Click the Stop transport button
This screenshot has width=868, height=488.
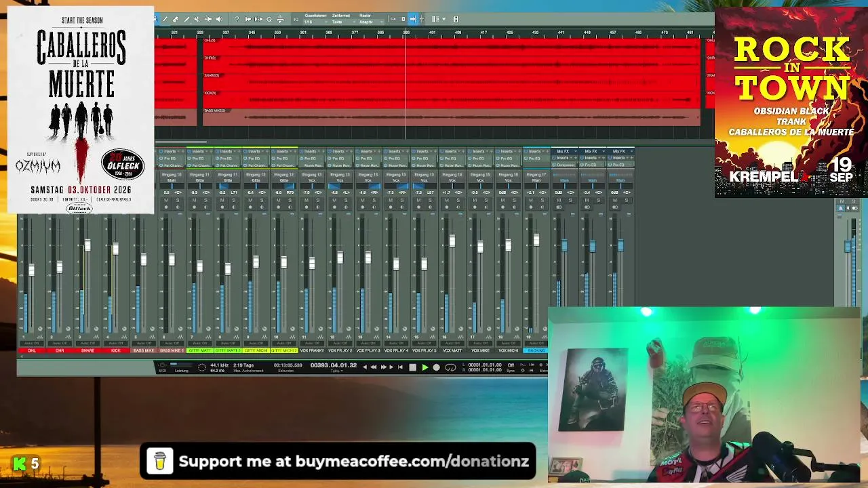(412, 367)
